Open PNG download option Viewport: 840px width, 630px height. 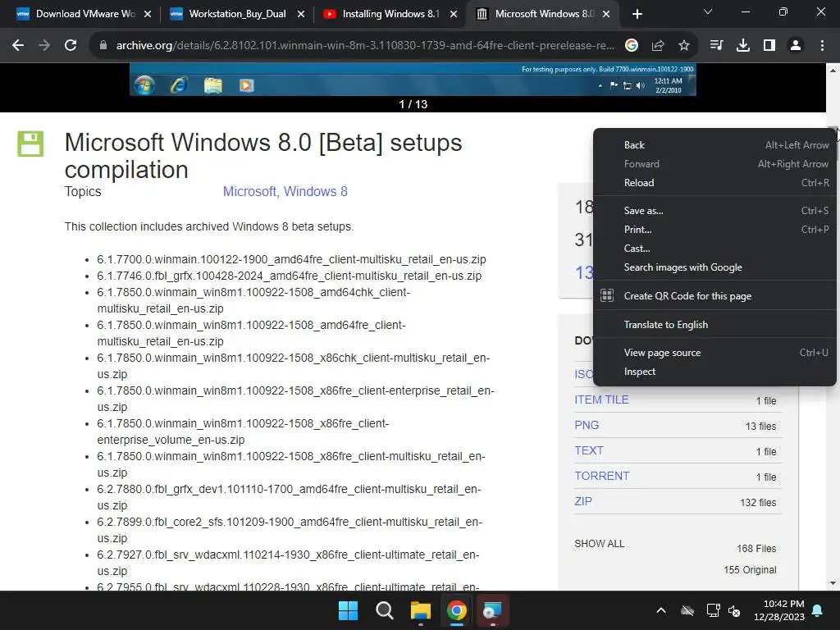click(x=587, y=425)
